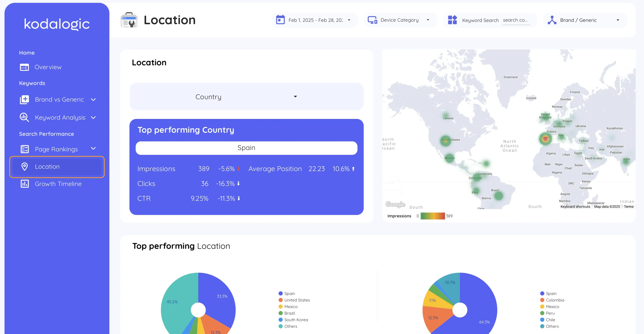Click the Spain top country field
The image size is (644, 334).
tap(246, 148)
